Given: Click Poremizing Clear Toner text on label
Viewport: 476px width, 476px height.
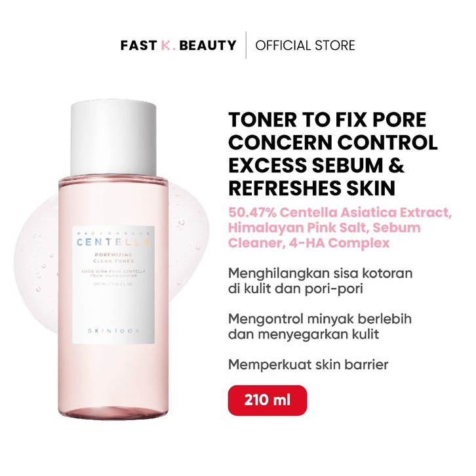Looking at the screenshot, I should [113, 258].
